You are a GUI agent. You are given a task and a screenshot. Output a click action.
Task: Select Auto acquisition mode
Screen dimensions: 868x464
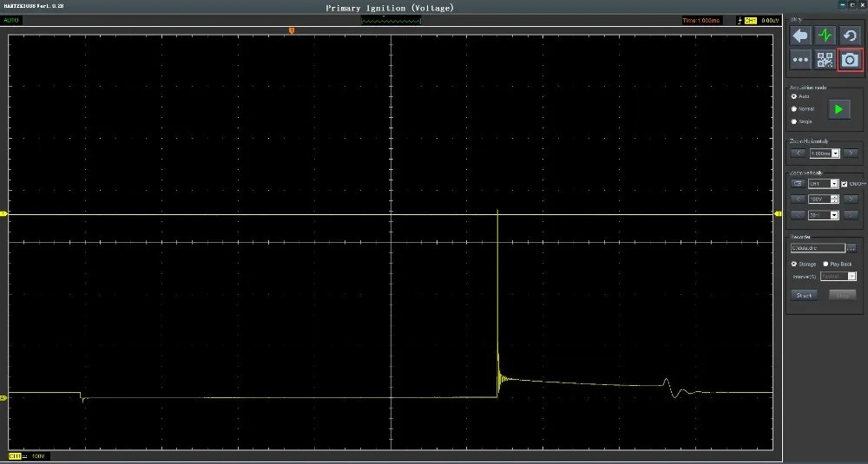[793, 96]
